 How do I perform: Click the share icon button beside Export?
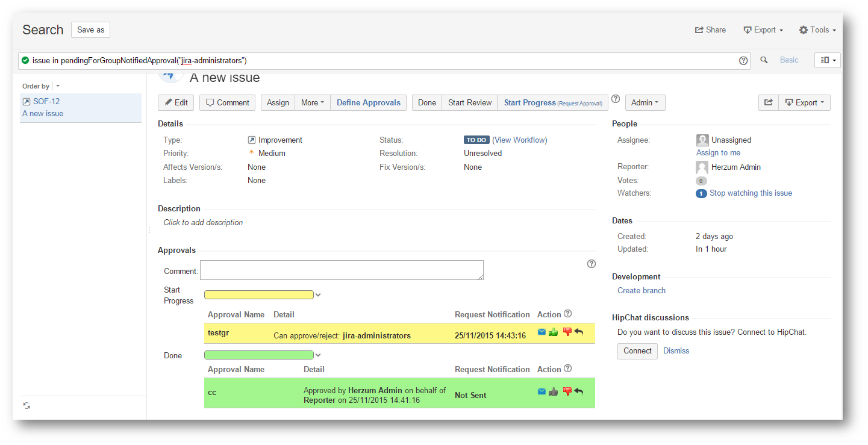point(769,102)
